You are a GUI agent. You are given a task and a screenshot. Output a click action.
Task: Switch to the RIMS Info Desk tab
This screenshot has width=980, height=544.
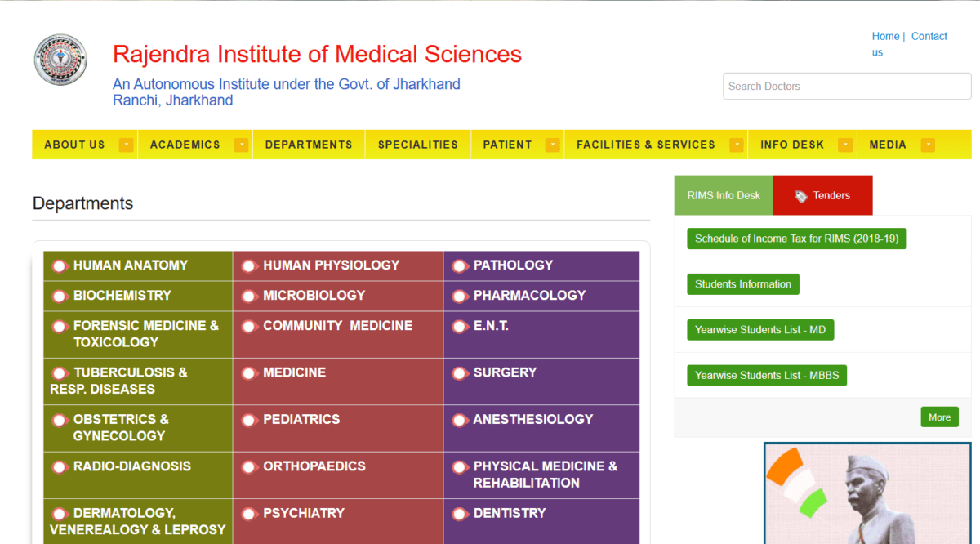[724, 195]
